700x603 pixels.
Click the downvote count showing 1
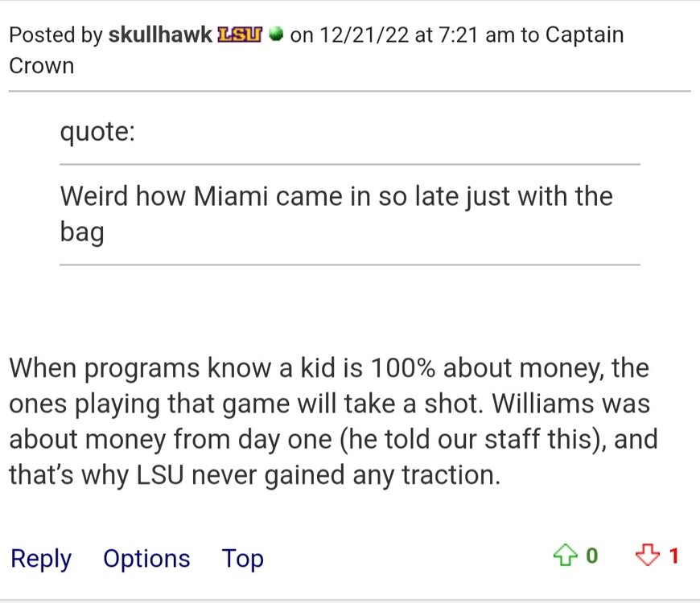pyautogui.click(x=674, y=556)
